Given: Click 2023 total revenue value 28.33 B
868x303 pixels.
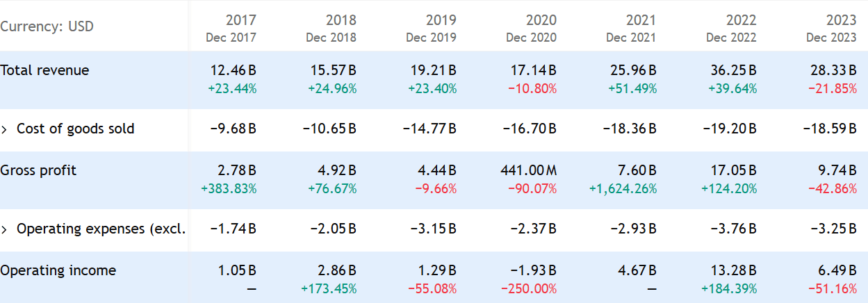Looking at the screenshot, I should [x=832, y=70].
